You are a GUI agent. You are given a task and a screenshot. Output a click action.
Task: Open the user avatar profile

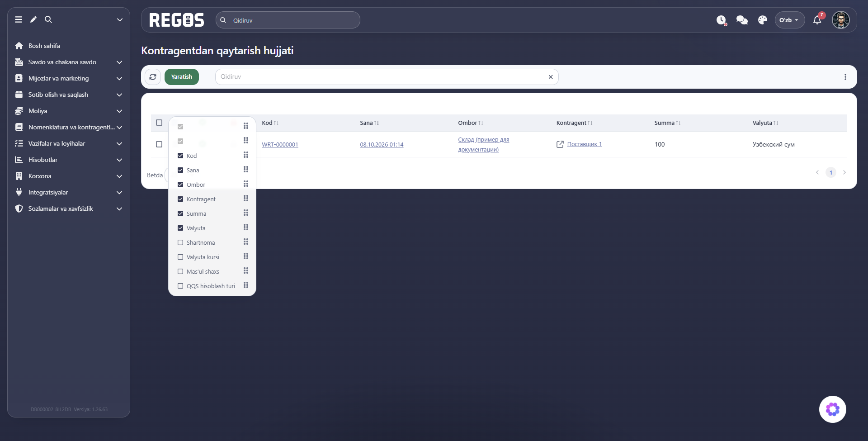[841, 20]
